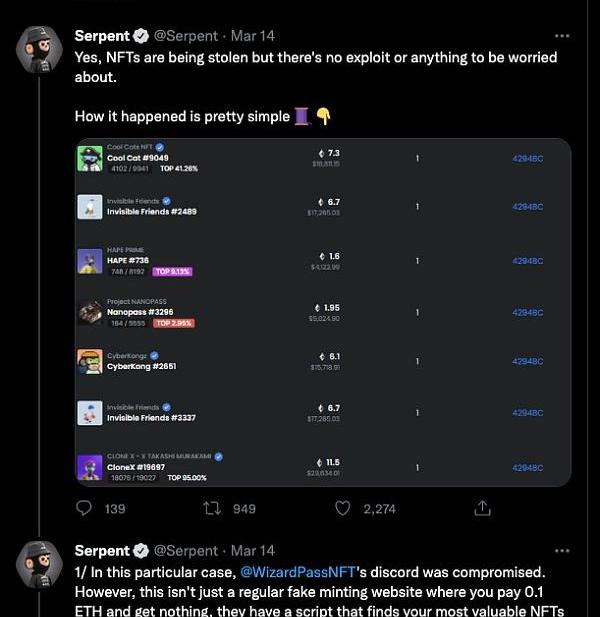Click the Serpent display name on the first tweet

point(102,36)
